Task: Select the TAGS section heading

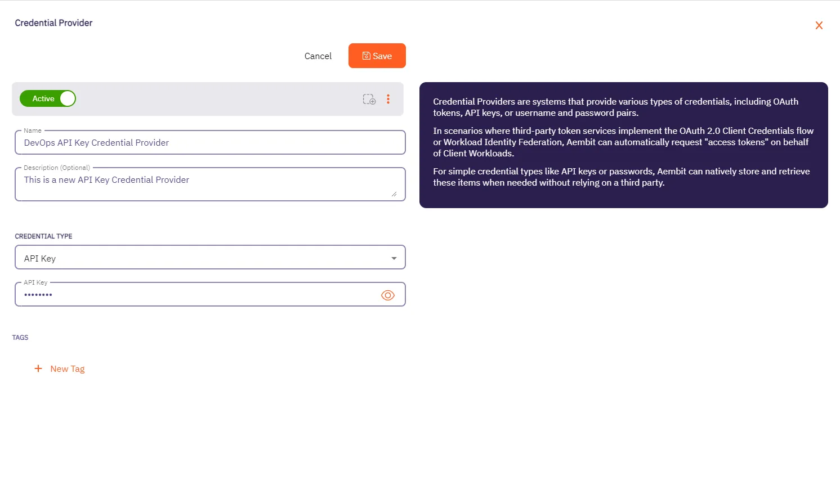Action: 20,337
